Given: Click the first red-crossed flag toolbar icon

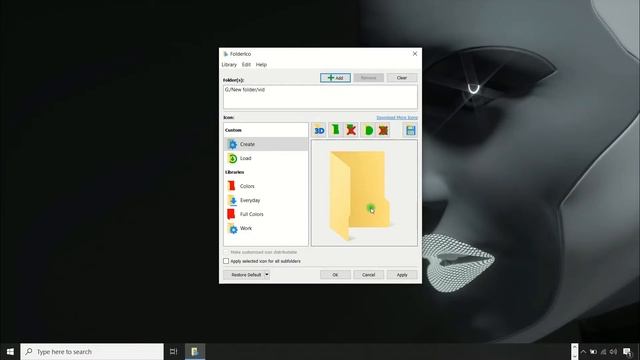Looking at the screenshot, I should pos(351,130).
